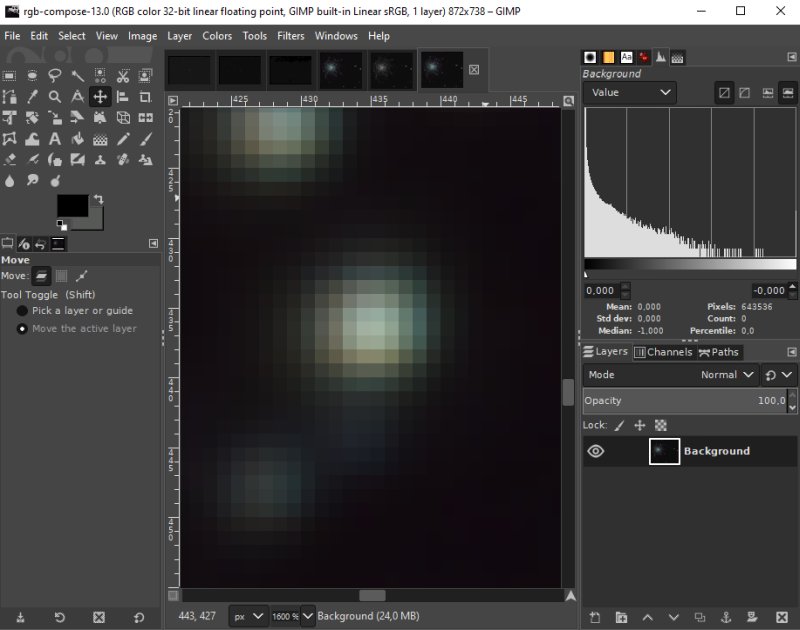Viewport: 800px width, 630px height.
Task: Select the Smudge tool
Action: pyautogui.click(x=32, y=180)
